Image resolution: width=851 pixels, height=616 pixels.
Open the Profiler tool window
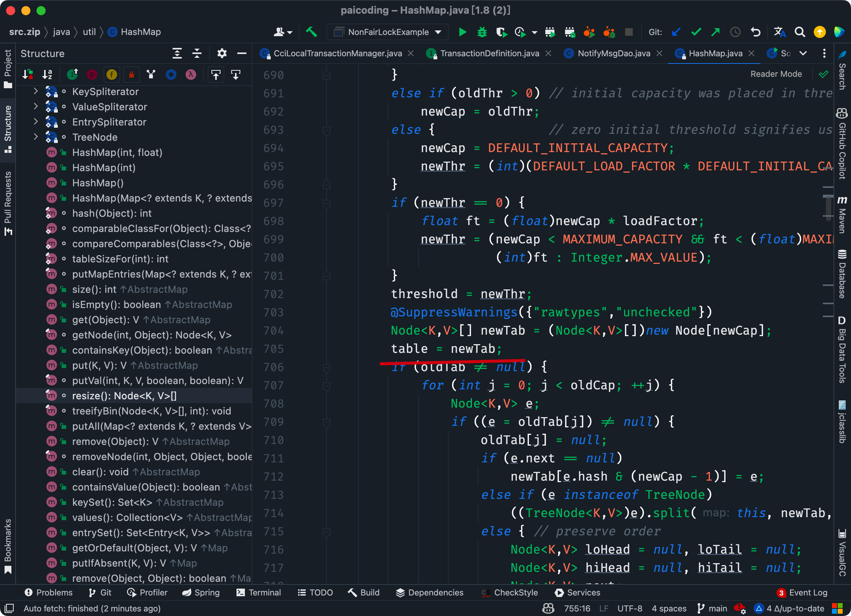[x=147, y=592]
